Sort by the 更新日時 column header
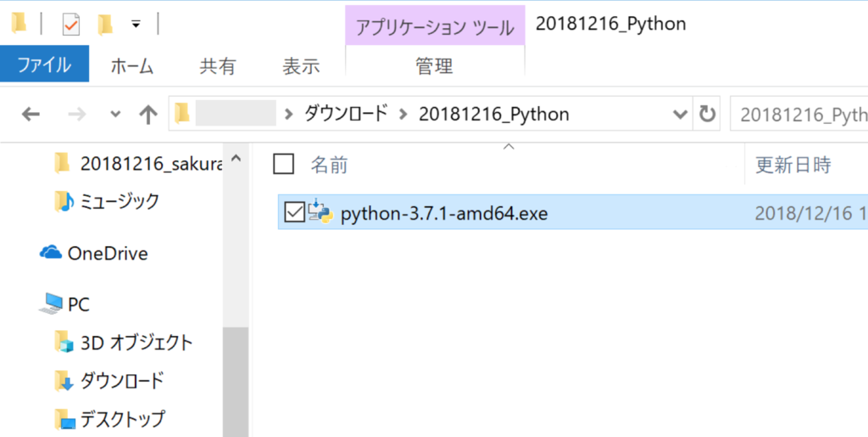This screenshot has width=868, height=437. tap(793, 165)
